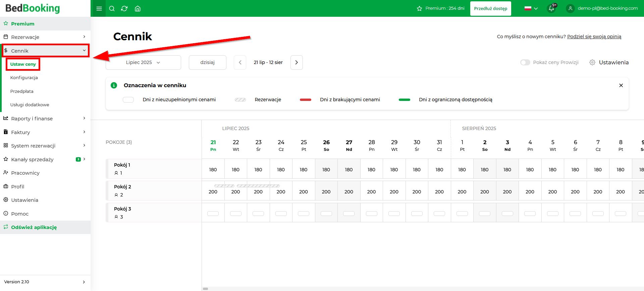This screenshot has height=291, width=644.
Task: Open Przedpłata submenu item
Action: [22, 91]
